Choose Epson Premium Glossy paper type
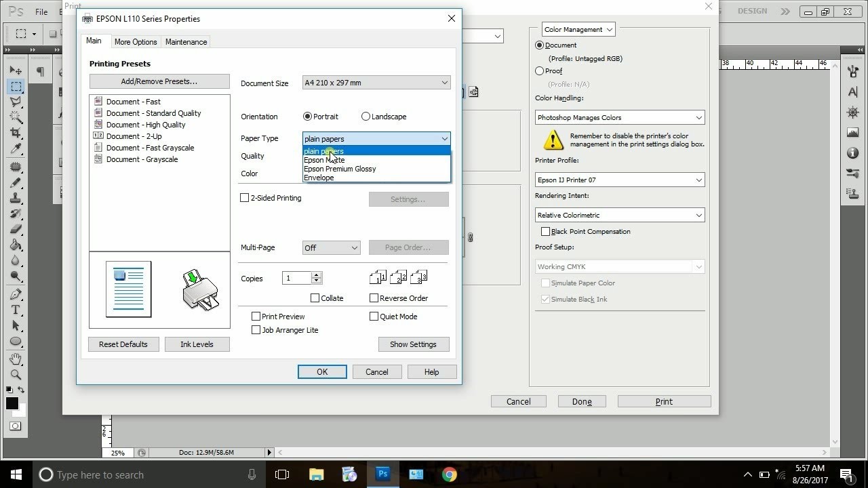Screen dimensions: 868x488 pos(376,169)
